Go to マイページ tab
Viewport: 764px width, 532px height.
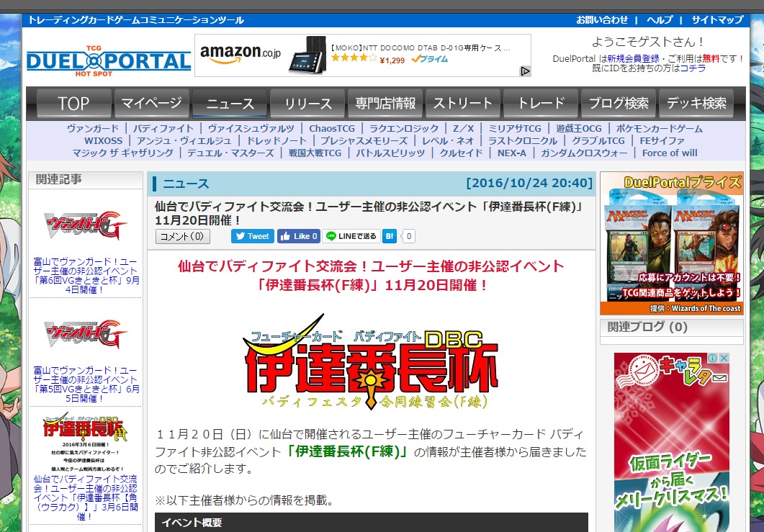[151, 103]
